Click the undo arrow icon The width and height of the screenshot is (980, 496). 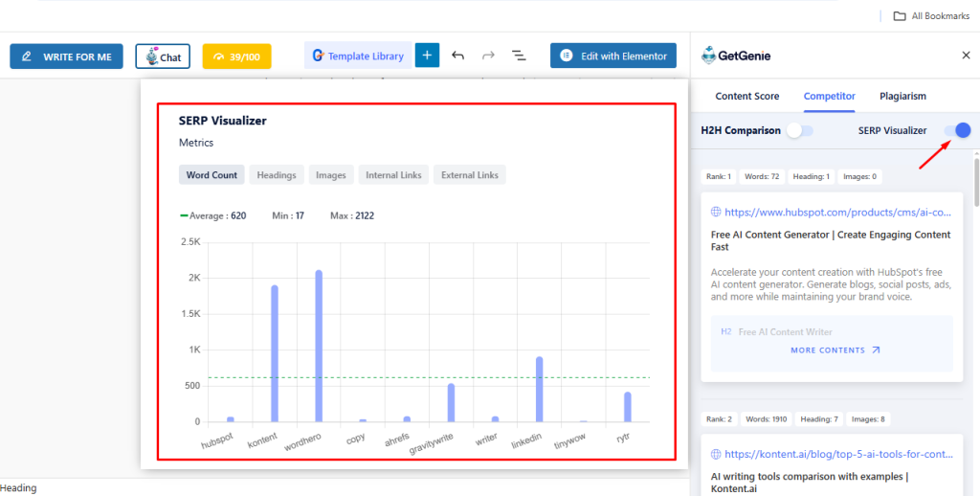click(x=458, y=56)
